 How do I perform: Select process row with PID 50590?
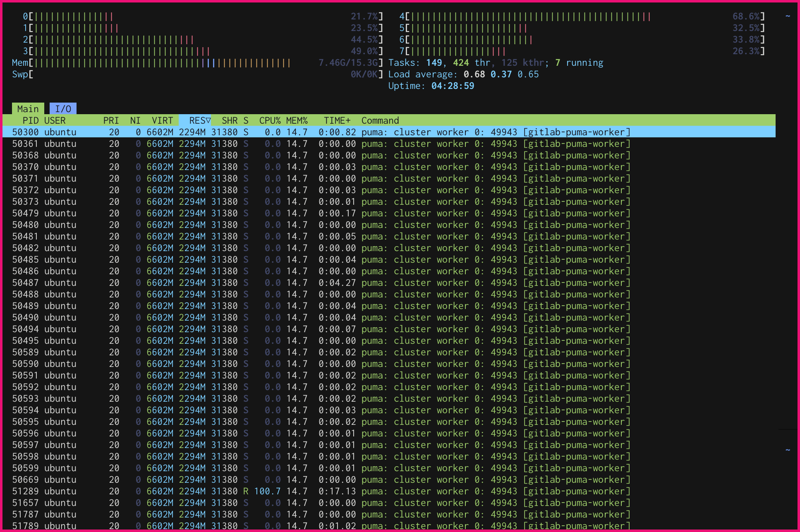[389, 364]
